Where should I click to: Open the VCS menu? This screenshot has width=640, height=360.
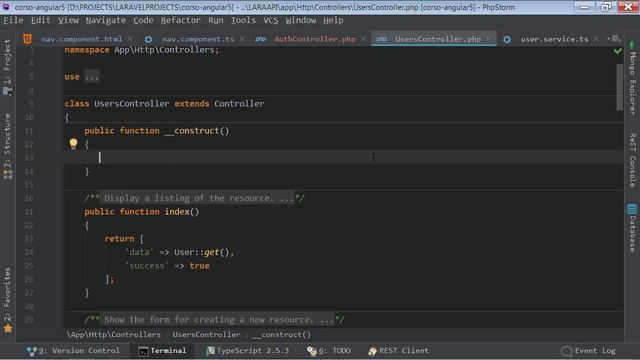click(270, 20)
